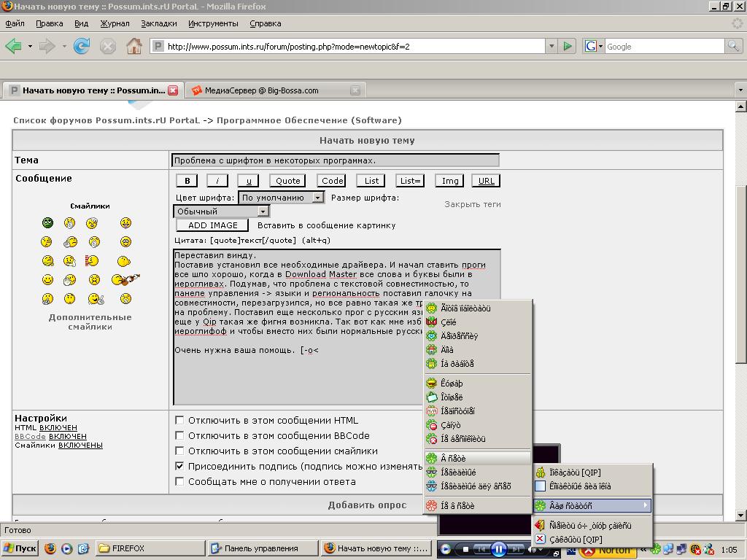Expand the 'Обычный' font size dropdown
This screenshot has width=747, height=560.
(x=263, y=211)
